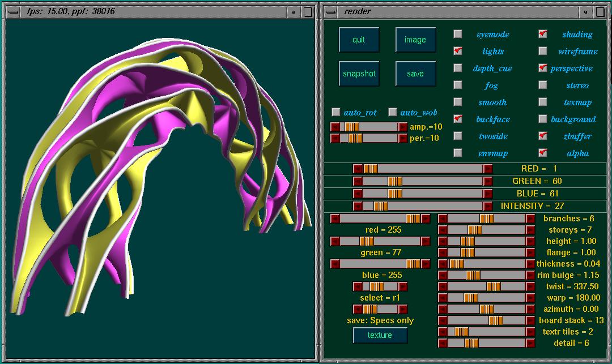Take a snapshot

[x=359, y=72]
